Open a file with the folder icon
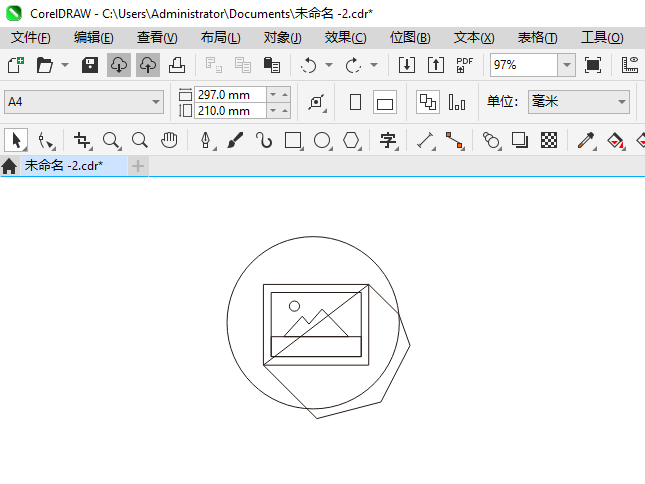The height and width of the screenshot is (484, 645). click(x=44, y=65)
